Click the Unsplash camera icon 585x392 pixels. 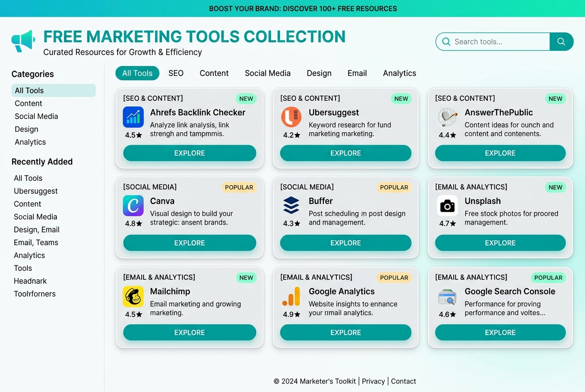(448, 206)
